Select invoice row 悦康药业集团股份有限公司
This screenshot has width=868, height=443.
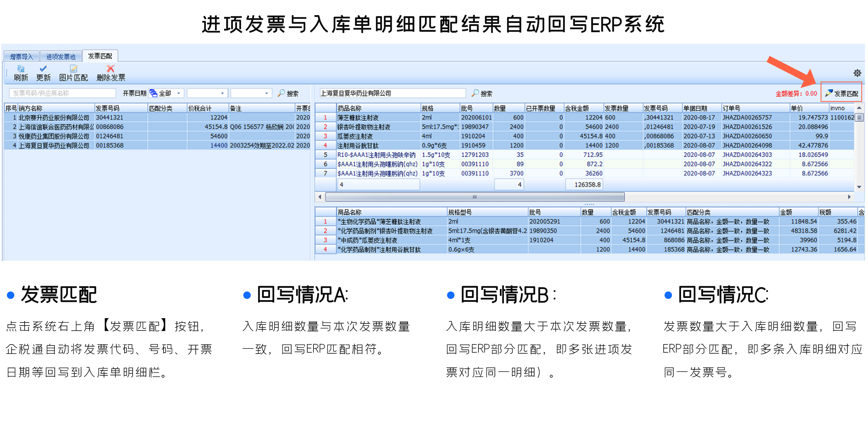click(157, 136)
